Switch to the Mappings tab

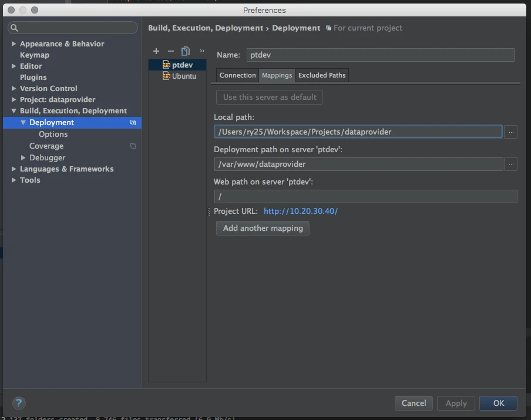277,75
